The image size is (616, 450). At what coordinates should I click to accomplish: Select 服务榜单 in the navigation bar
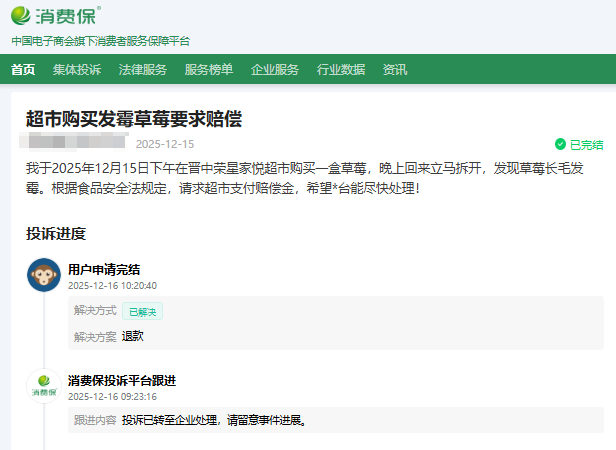click(x=209, y=69)
